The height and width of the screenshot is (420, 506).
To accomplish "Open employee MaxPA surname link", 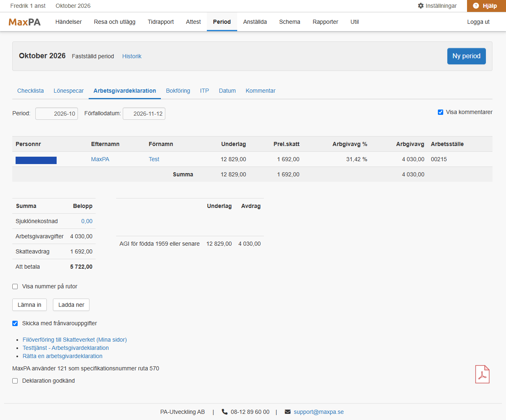I will 100,159.
